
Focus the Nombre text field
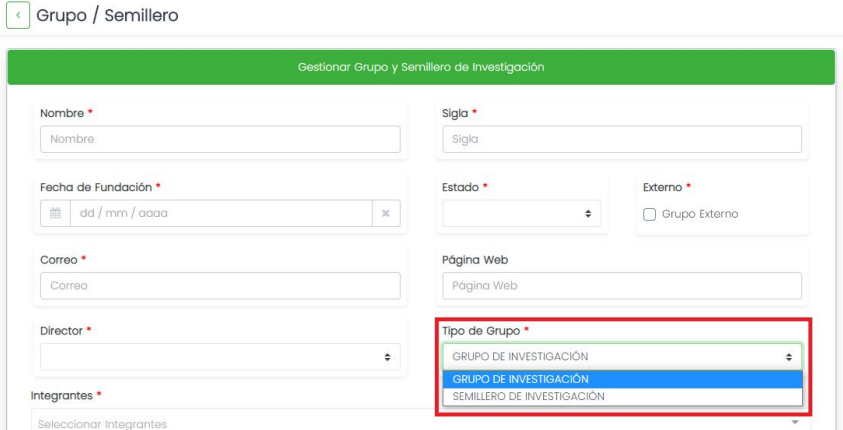[x=220, y=139]
